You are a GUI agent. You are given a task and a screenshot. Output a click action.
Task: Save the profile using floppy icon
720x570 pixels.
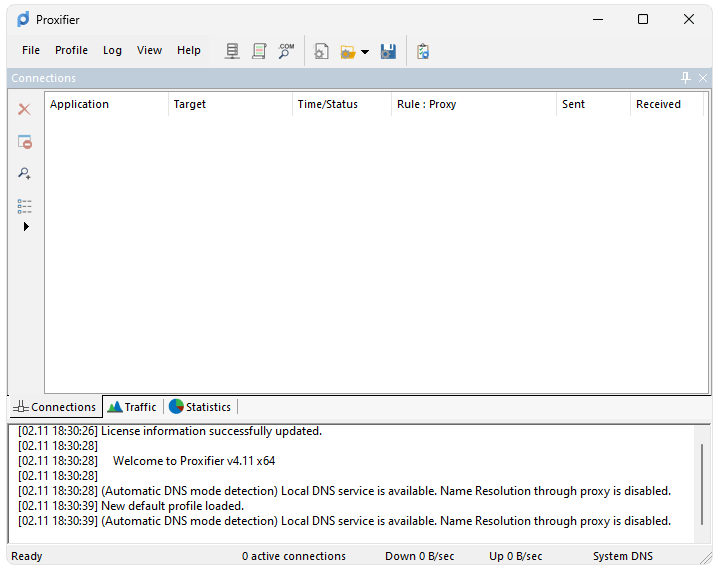pyautogui.click(x=388, y=51)
